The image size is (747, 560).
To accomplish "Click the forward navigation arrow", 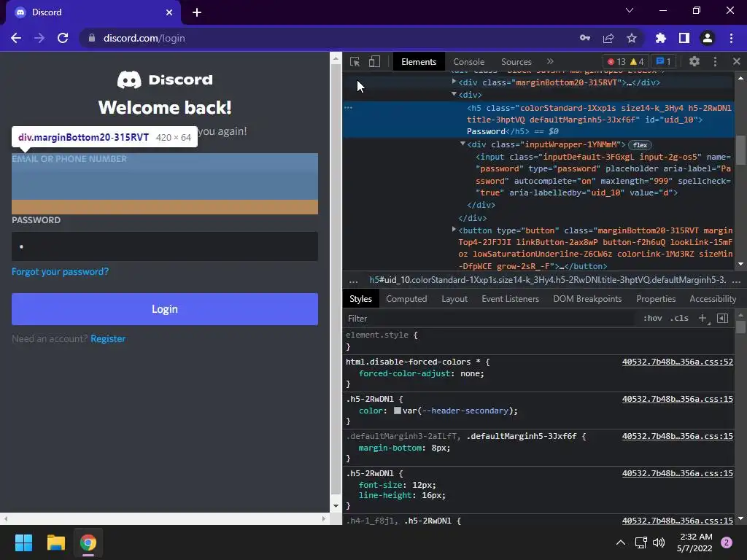I will (39, 38).
